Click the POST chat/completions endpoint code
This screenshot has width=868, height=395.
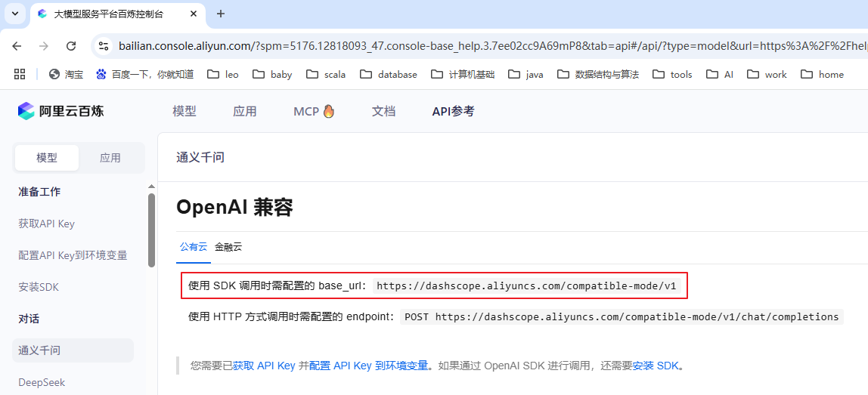(622, 316)
